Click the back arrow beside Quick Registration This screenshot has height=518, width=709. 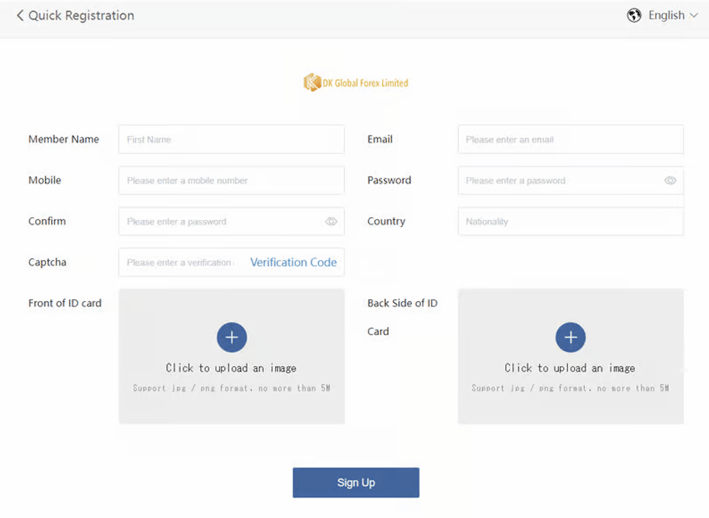20,15
